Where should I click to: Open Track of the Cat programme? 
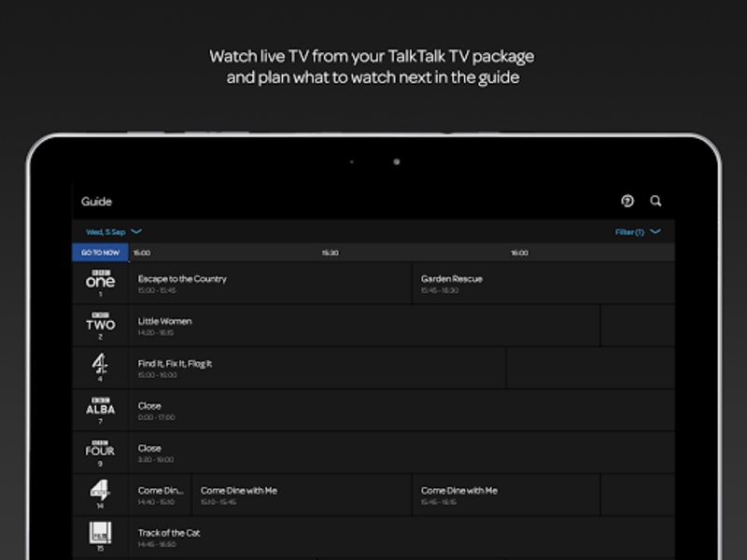point(402,538)
